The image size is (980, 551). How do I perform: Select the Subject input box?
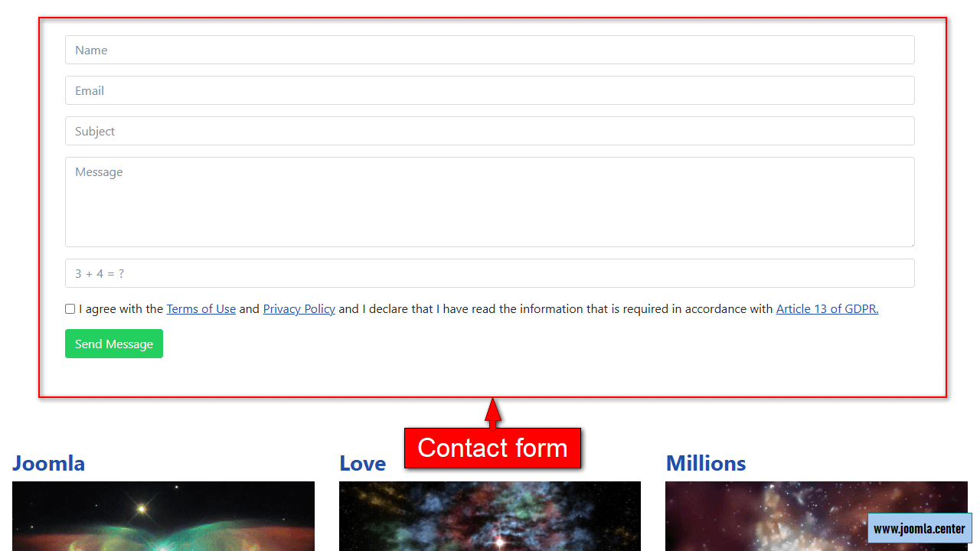point(490,131)
